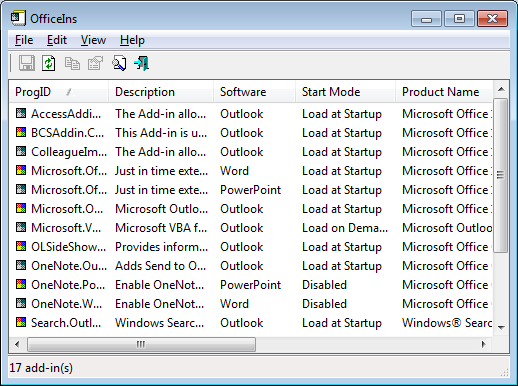The image size is (518, 386).
Task: Click the horizontal scrollbar right arrow
Action: tap(484, 344)
